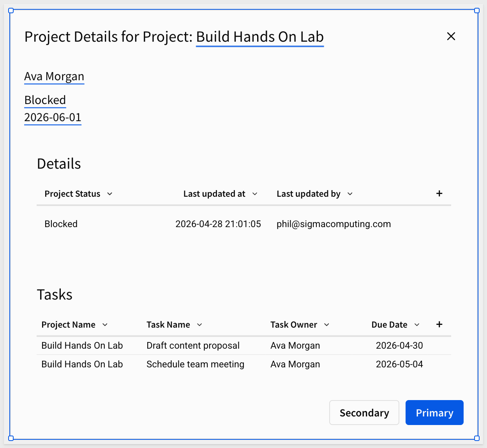Expand the Task Name column chevron

pos(199,325)
